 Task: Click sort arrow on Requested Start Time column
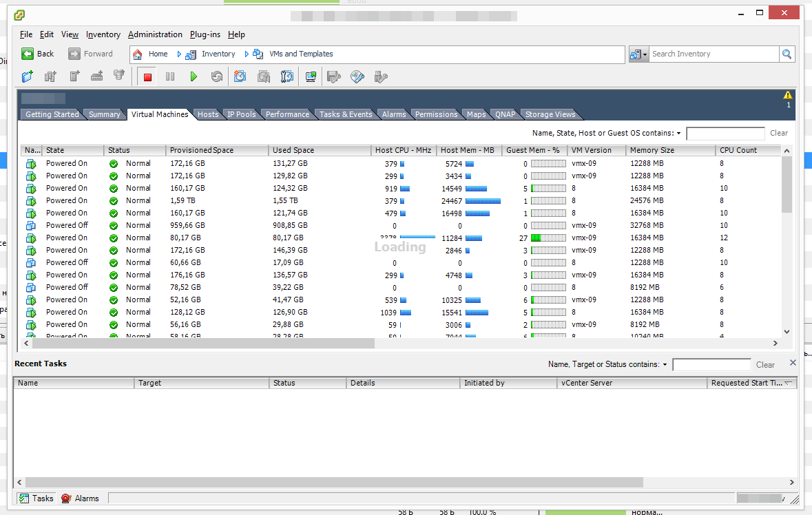coord(789,383)
